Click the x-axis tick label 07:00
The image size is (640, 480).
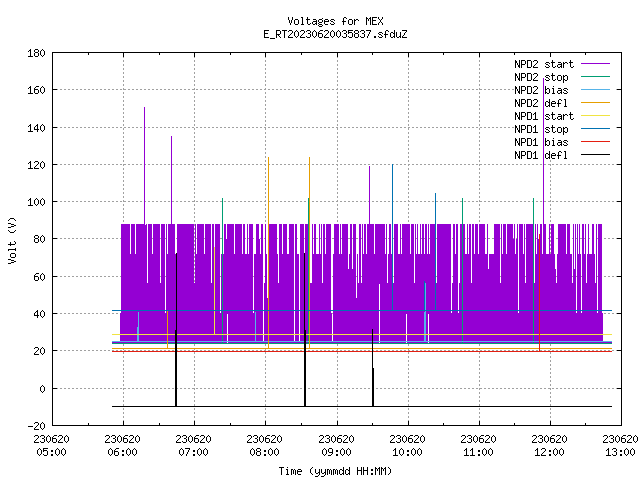(x=193, y=452)
